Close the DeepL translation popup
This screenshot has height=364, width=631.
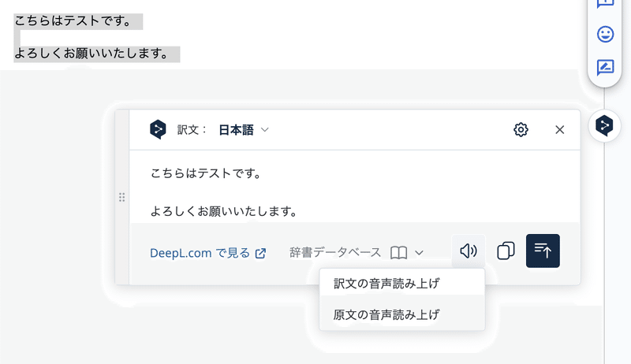560,130
